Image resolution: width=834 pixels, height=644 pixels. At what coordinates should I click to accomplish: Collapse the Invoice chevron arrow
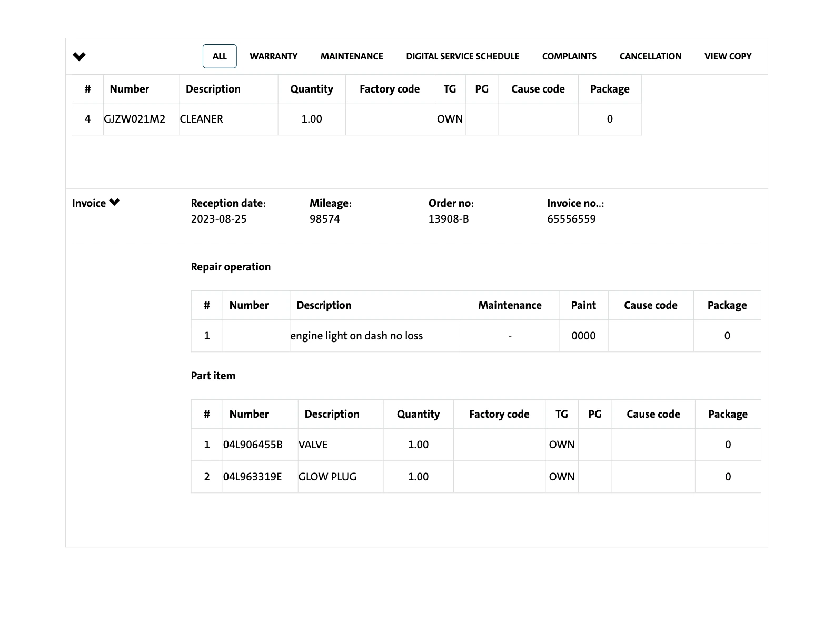pyautogui.click(x=114, y=203)
